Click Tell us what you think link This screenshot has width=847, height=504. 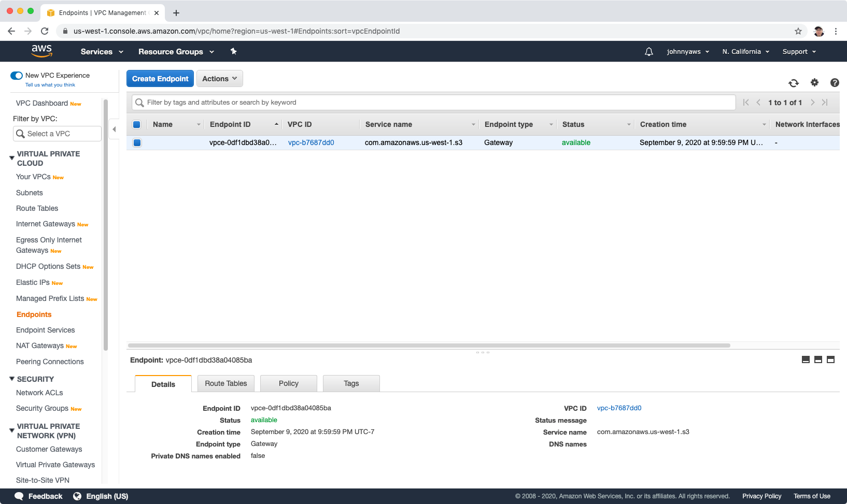pos(50,85)
